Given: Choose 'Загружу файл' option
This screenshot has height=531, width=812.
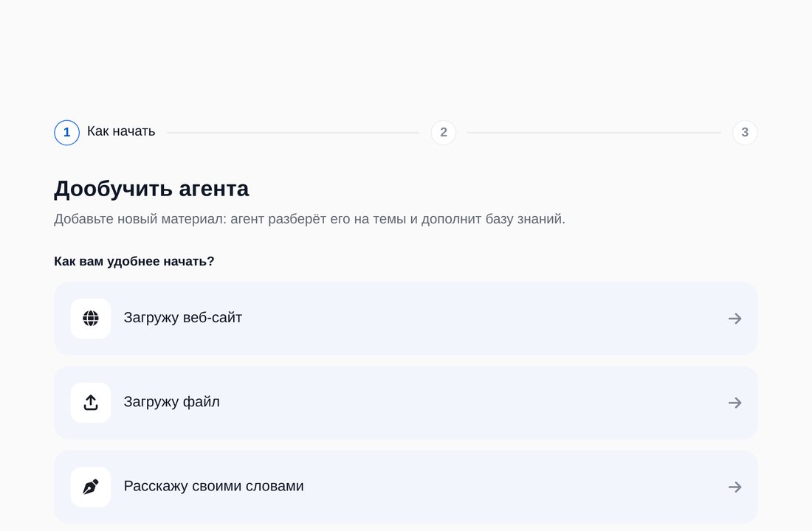Looking at the screenshot, I should (x=405, y=403).
